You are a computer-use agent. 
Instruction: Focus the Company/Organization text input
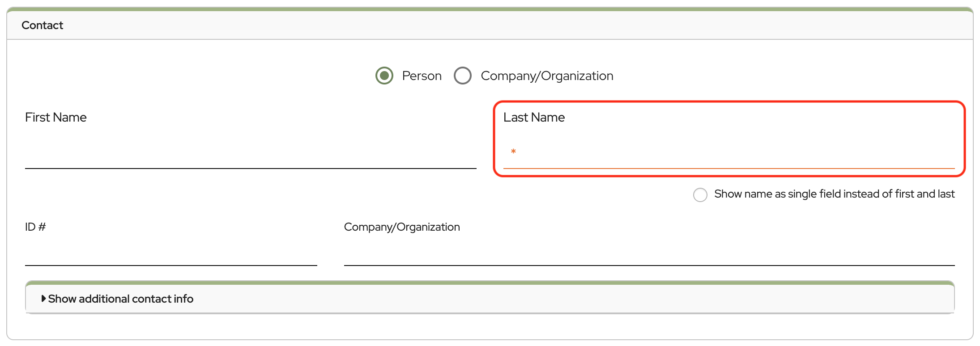click(649, 252)
